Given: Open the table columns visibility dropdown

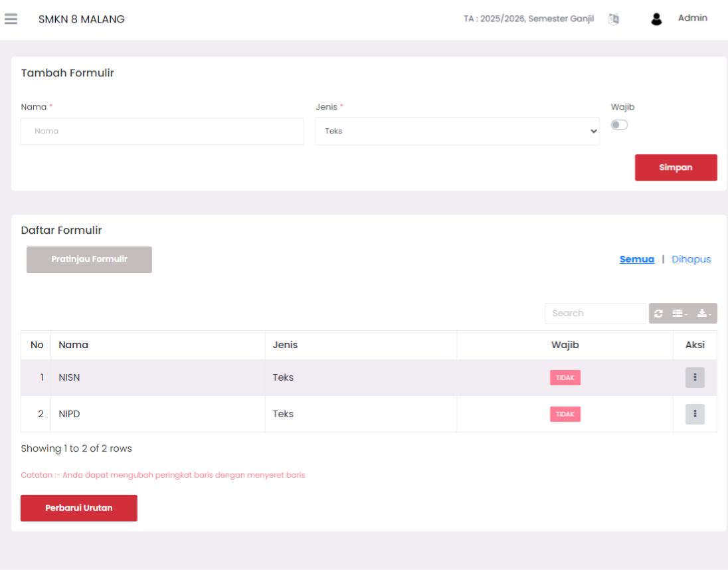Looking at the screenshot, I should pos(680,314).
